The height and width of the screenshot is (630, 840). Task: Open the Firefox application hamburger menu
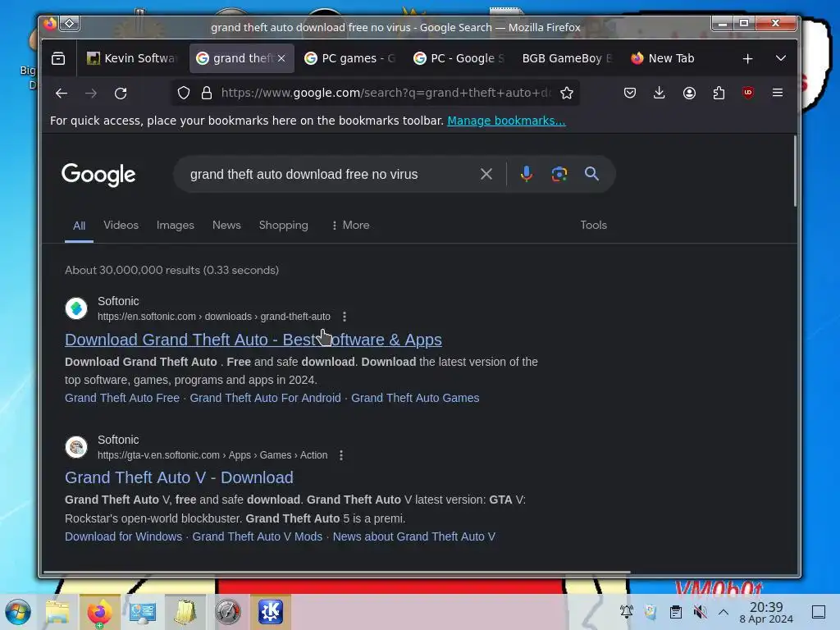(x=778, y=94)
